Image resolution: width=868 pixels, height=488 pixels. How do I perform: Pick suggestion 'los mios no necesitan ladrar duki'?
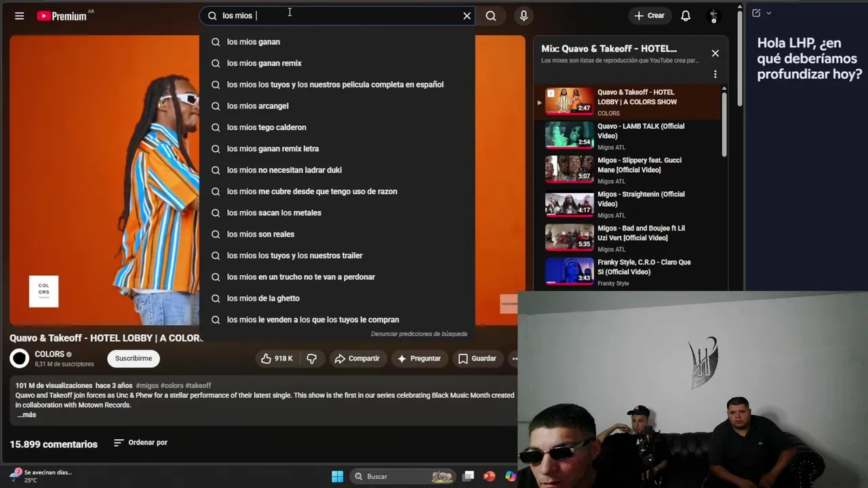[x=337, y=170]
